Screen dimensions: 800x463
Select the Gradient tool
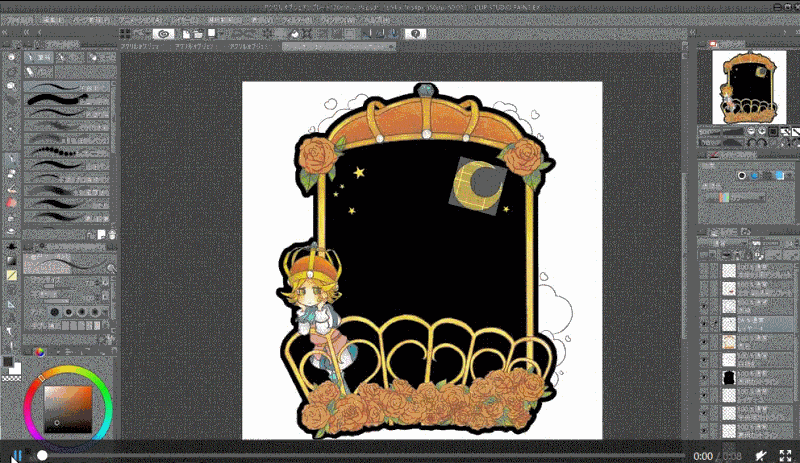point(11,261)
